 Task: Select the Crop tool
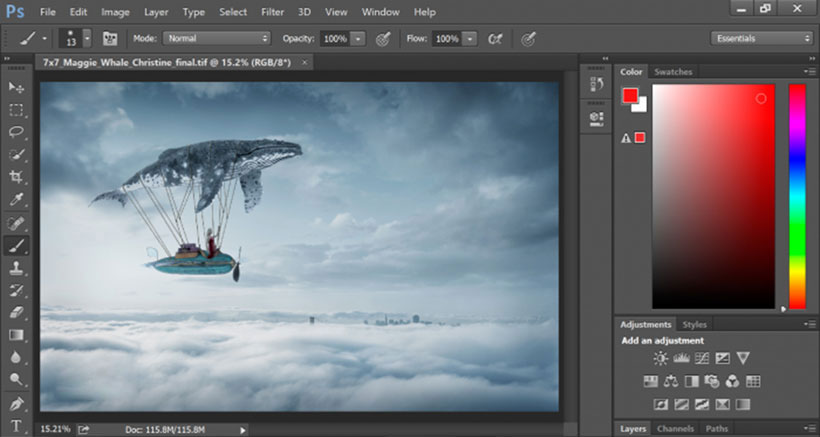(x=17, y=177)
